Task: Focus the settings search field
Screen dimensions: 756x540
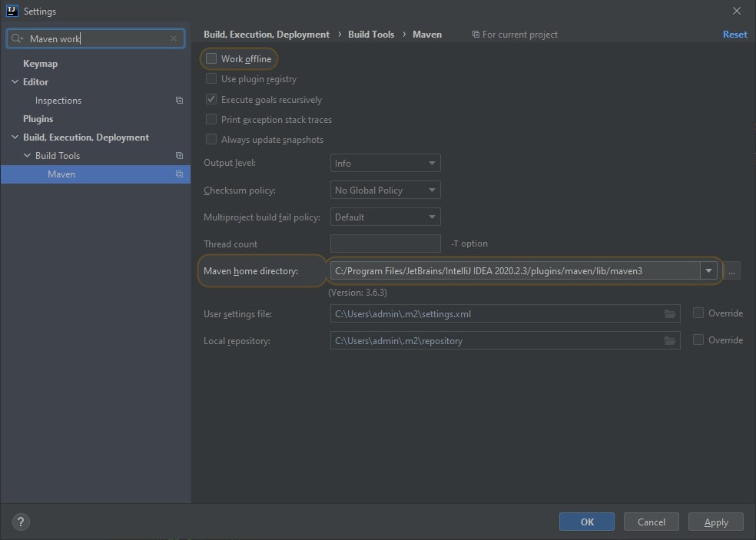Action: 97,38
